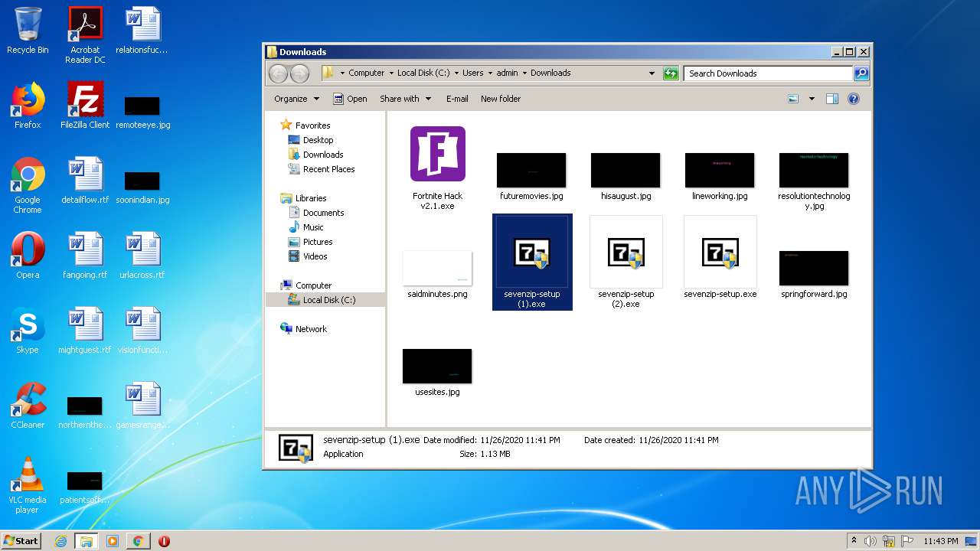Select futuremovies.jpg thumbnail

pyautogui.click(x=531, y=170)
